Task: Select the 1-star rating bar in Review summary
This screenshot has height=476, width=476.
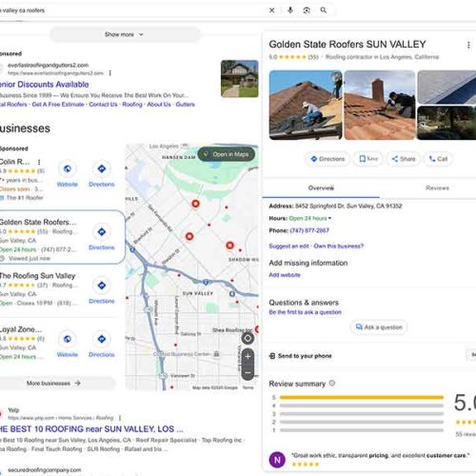Action: pyautogui.click(x=362, y=430)
